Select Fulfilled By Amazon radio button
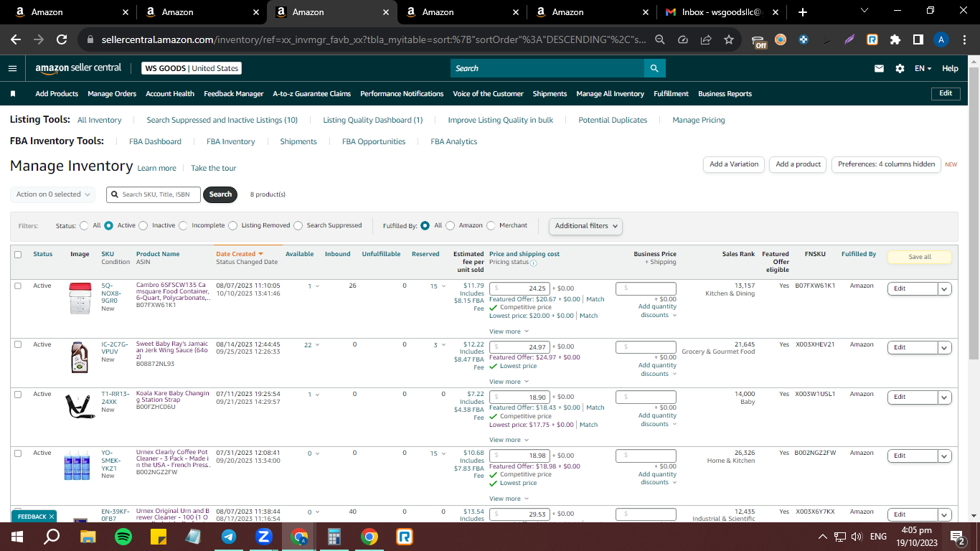This screenshot has height=551, width=980. pyautogui.click(x=451, y=225)
